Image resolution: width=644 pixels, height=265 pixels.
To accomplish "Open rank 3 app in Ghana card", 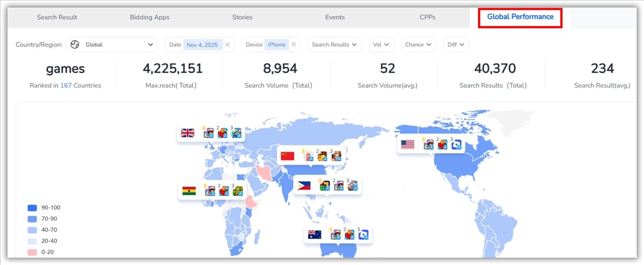I will [238, 190].
